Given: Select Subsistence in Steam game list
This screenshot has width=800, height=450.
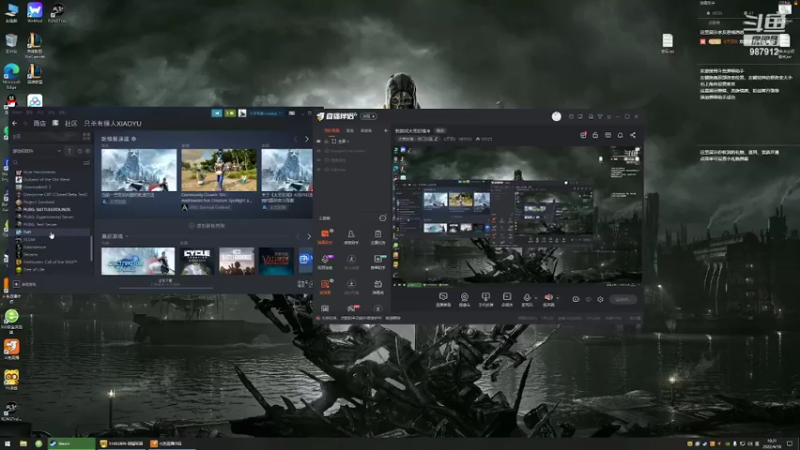Looking at the screenshot, I should (35, 247).
